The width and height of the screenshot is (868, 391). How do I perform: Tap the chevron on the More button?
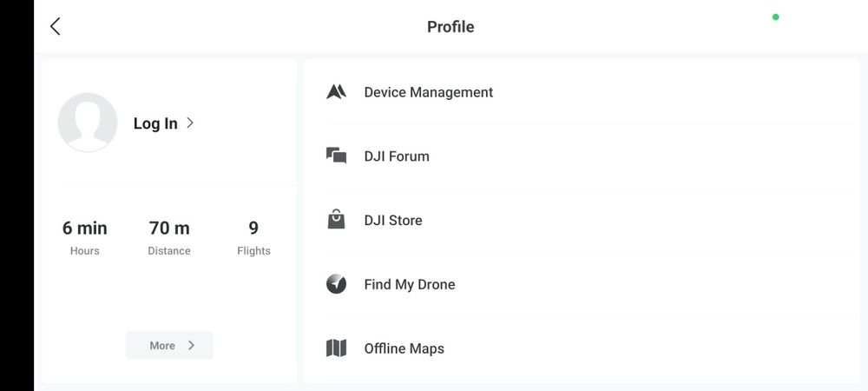coord(191,345)
